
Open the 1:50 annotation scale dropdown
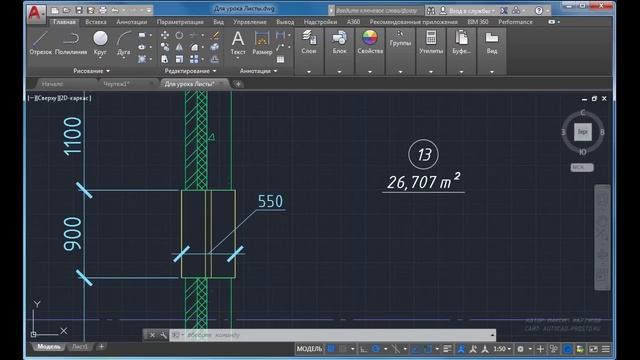[502, 349]
